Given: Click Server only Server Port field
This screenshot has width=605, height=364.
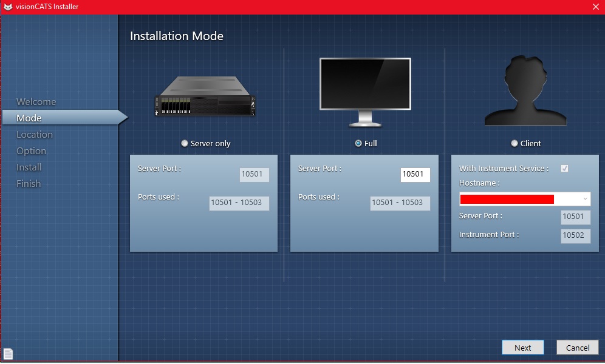Looking at the screenshot, I should point(255,174).
